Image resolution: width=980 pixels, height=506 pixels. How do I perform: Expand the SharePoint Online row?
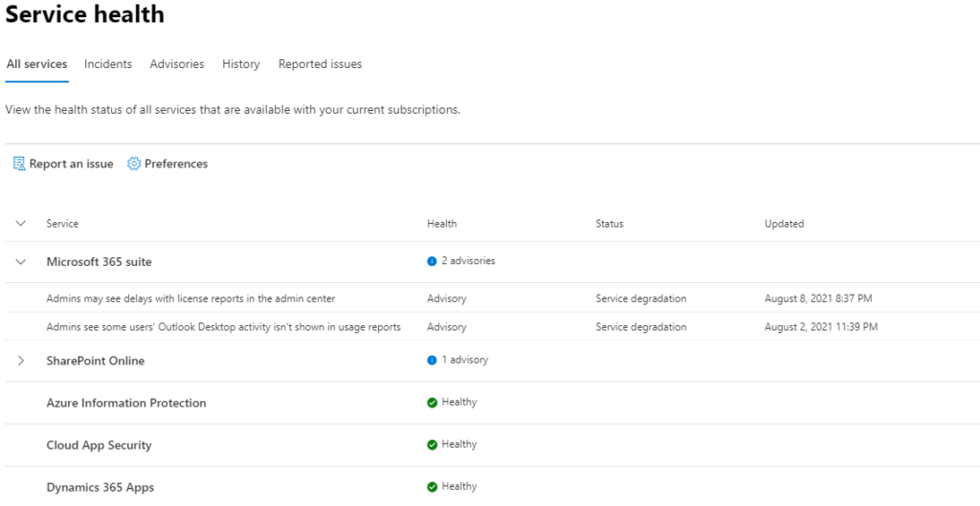click(x=21, y=361)
